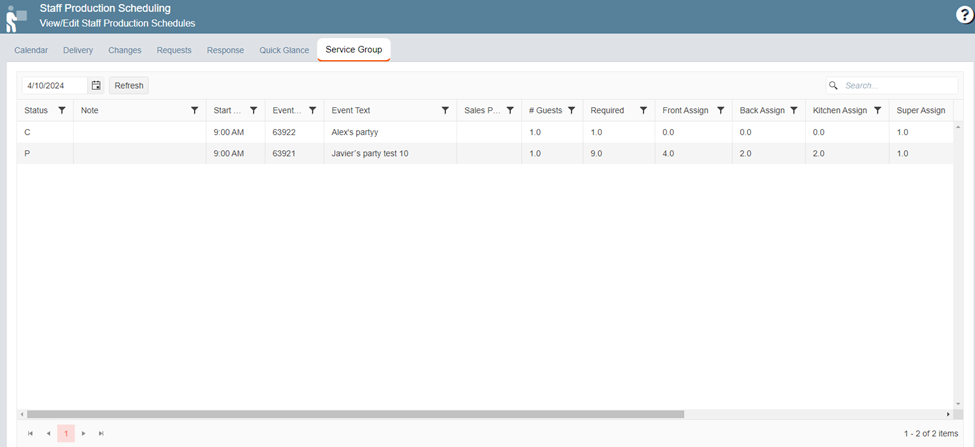This screenshot has width=975, height=447.
Task: Switch to the Requests tab
Action: 174,50
